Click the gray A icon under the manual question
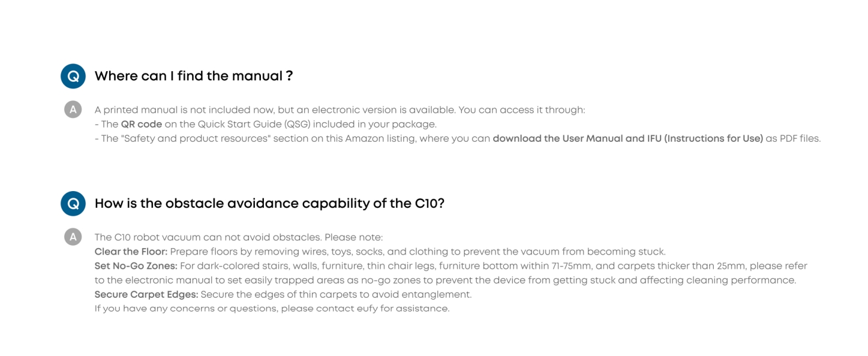This screenshot has width=868, height=356. coord(73,110)
